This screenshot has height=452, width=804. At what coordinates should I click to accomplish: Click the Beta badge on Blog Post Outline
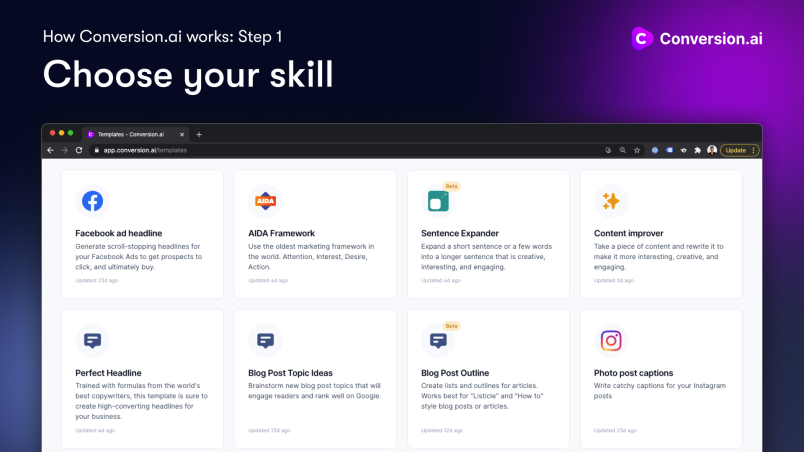[x=451, y=326]
